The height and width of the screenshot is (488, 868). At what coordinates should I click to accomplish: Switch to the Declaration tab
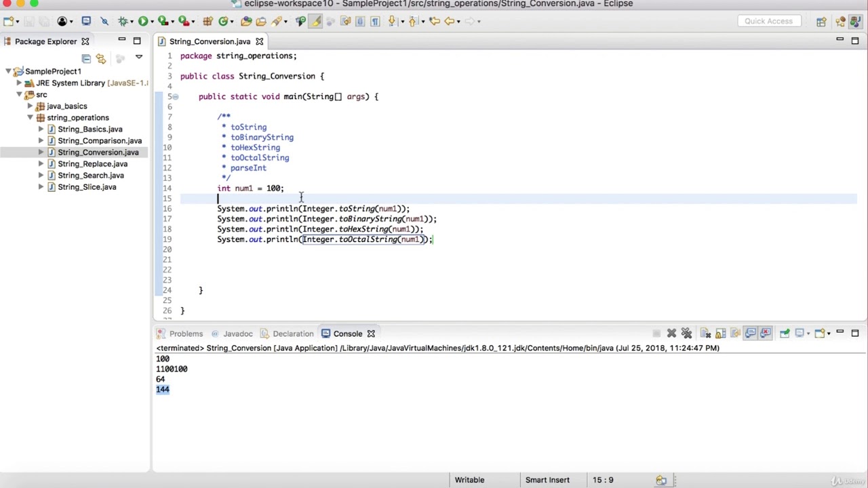(x=287, y=333)
